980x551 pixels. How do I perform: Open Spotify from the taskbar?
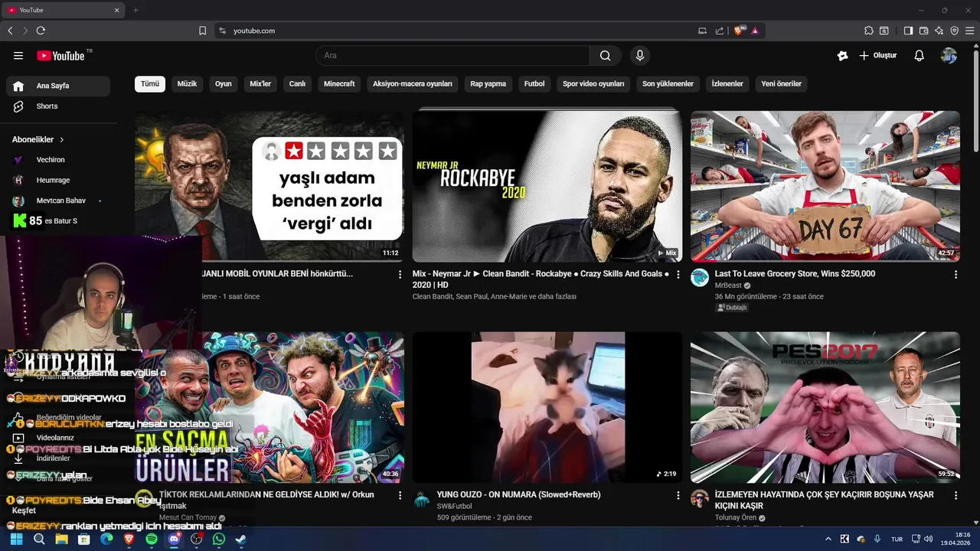[152, 539]
